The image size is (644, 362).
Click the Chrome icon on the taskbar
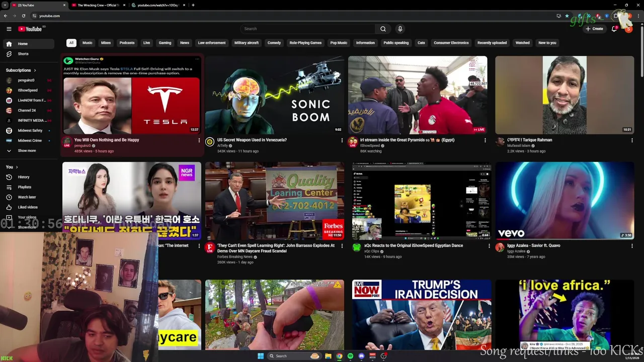coord(339,356)
